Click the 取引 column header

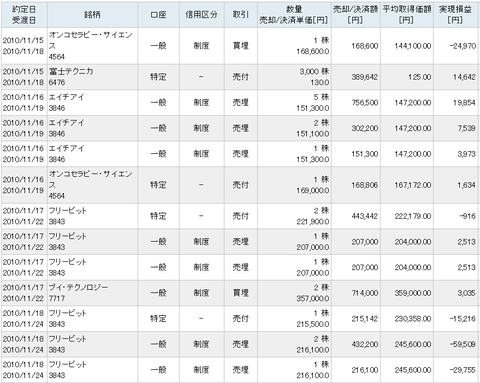click(241, 15)
